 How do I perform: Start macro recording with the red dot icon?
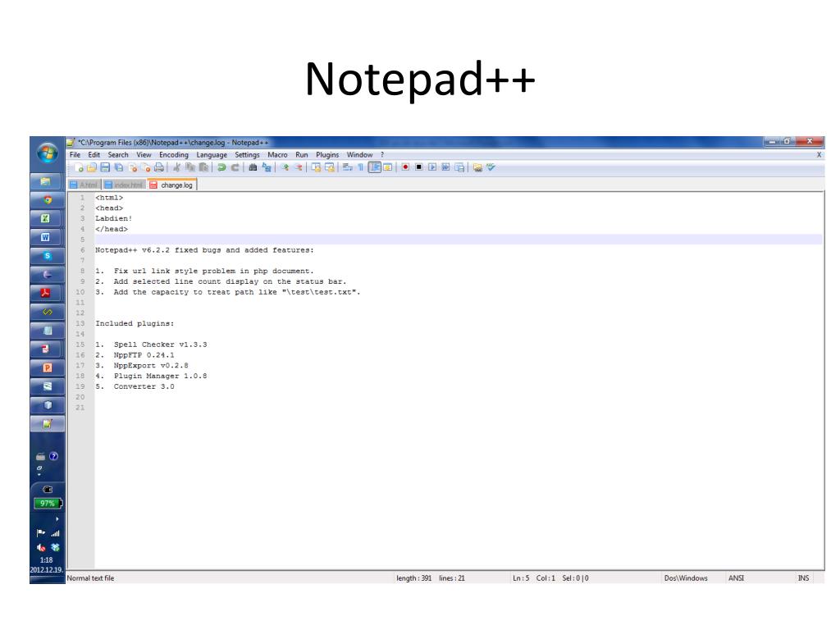pyautogui.click(x=405, y=167)
